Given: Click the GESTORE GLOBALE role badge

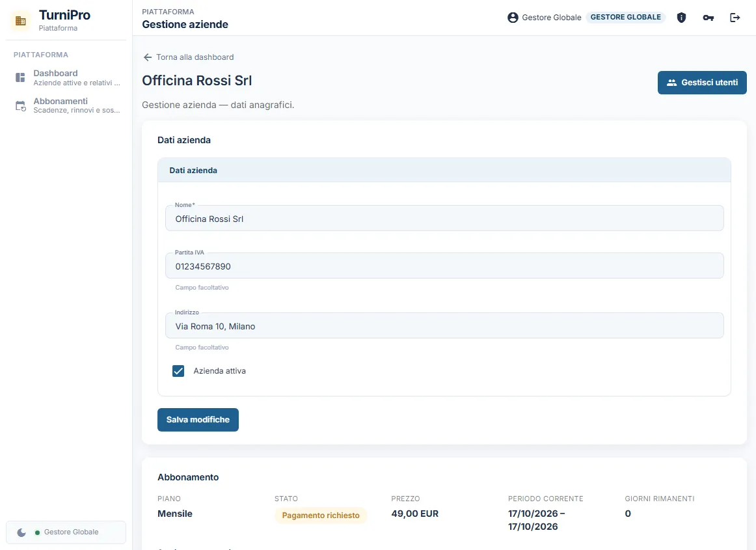Looking at the screenshot, I should click(x=626, y=18).
